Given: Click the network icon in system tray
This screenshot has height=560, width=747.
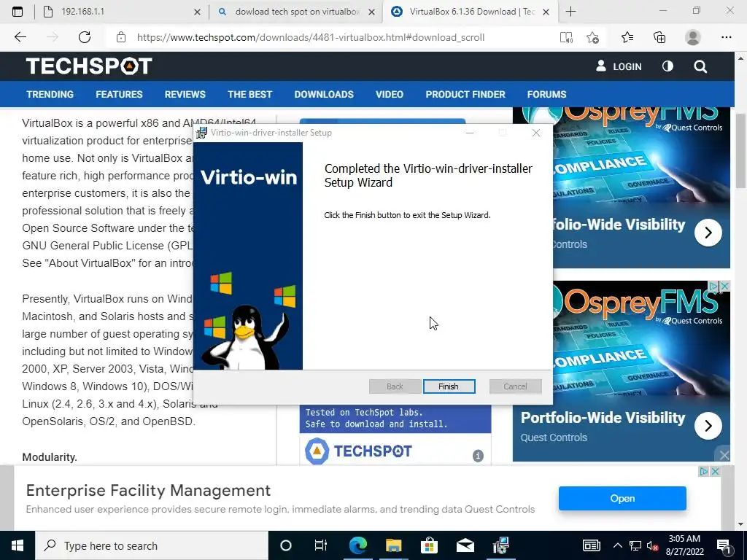Looking at the screenshot, I should coord(635,545).
